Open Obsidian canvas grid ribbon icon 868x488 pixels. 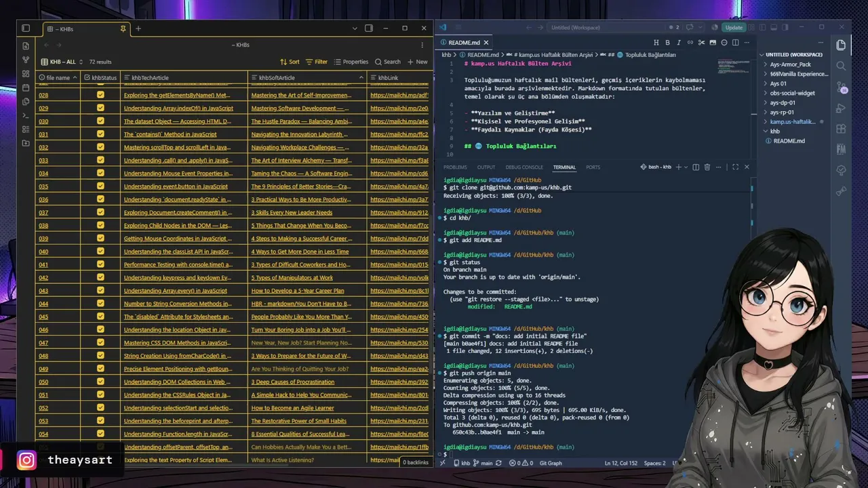26,73
